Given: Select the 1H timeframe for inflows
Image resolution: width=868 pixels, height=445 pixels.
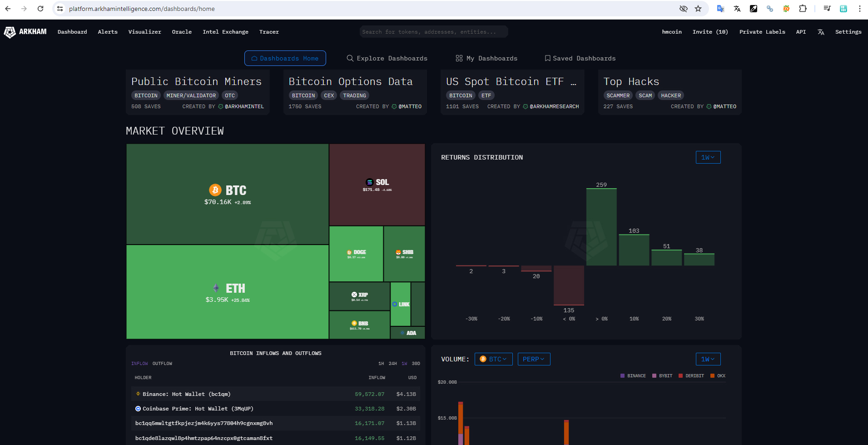Looking at the screenshot, I should click(x=381, y=364).
